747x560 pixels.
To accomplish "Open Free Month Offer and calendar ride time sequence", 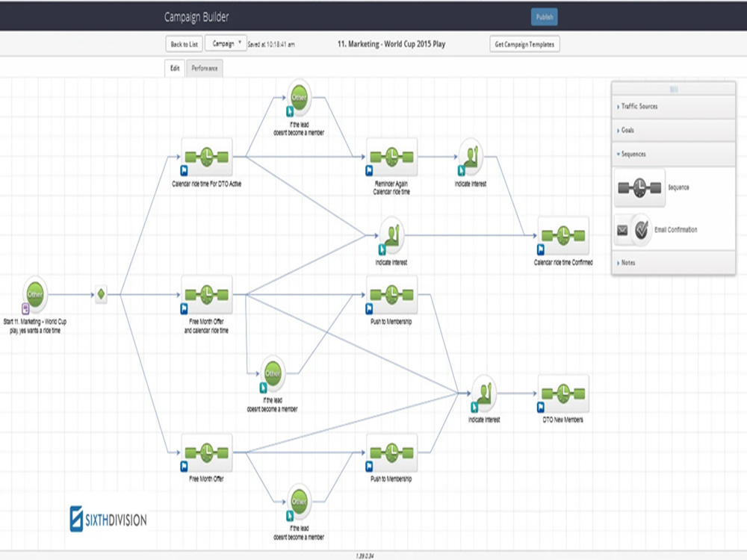I will coord(207,295).
